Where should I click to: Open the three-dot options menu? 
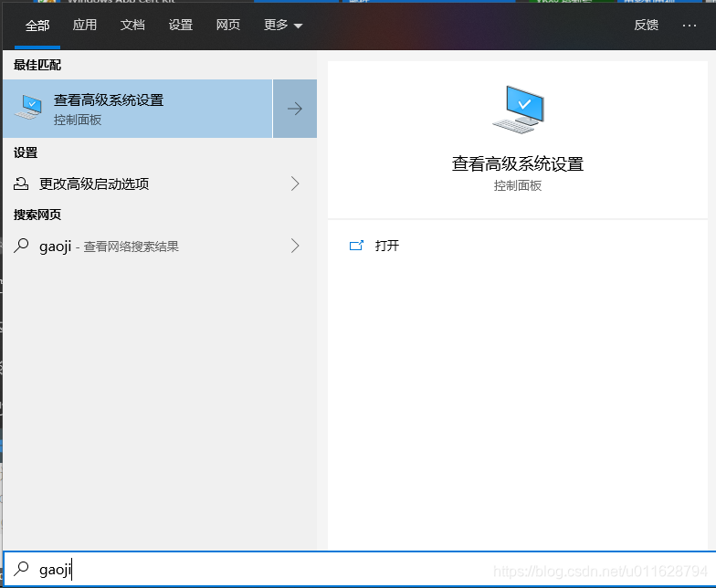(x=689, y=26)
